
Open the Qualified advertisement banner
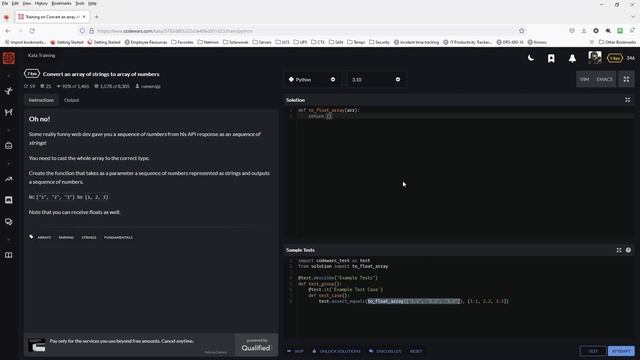coord(151,345)
